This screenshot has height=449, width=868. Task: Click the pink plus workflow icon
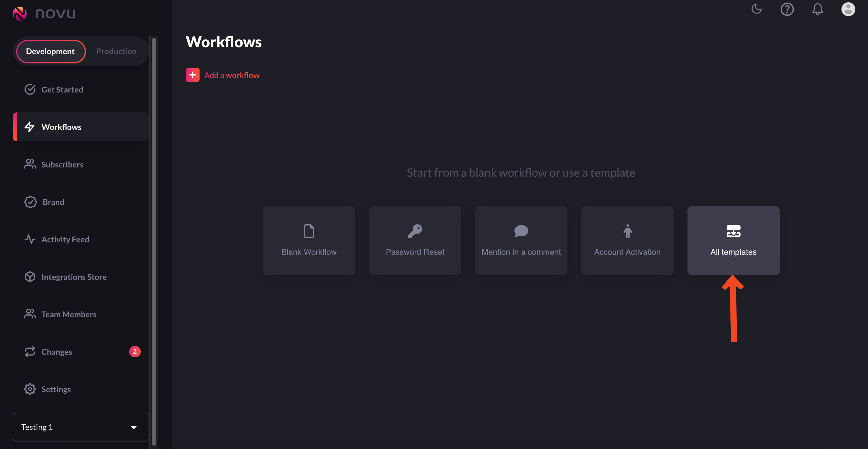click(192, 75)
